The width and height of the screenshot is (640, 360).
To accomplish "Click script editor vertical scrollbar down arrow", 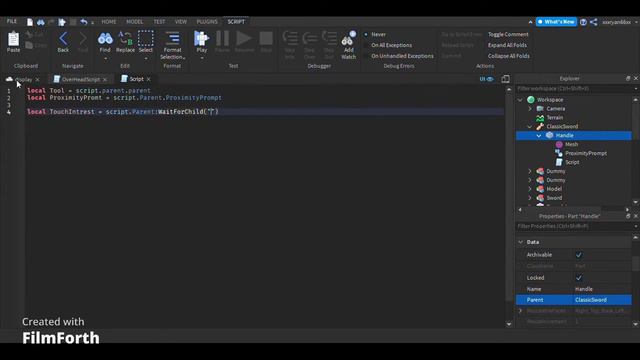I will tap(509, 324).
